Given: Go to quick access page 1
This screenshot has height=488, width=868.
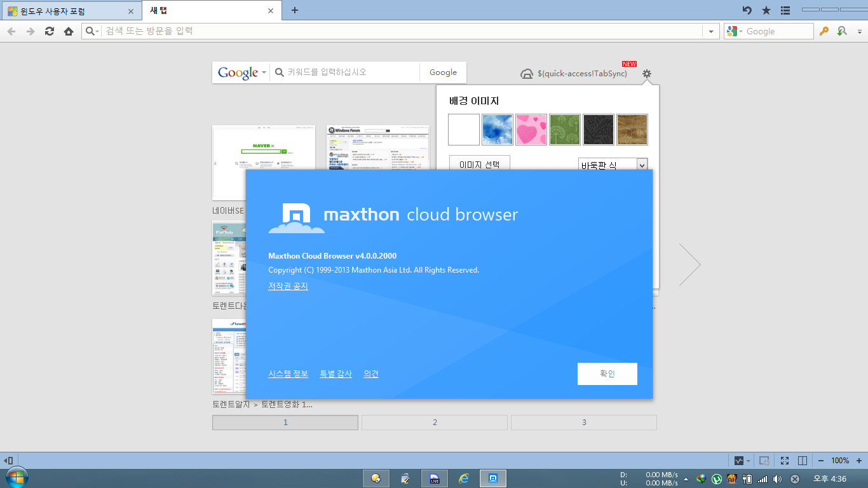Looking at the screenshot, I should point(285,423).
